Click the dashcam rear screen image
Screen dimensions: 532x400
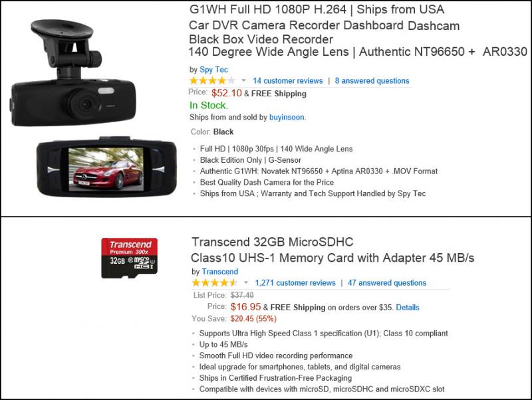click(x=106, y=167)
